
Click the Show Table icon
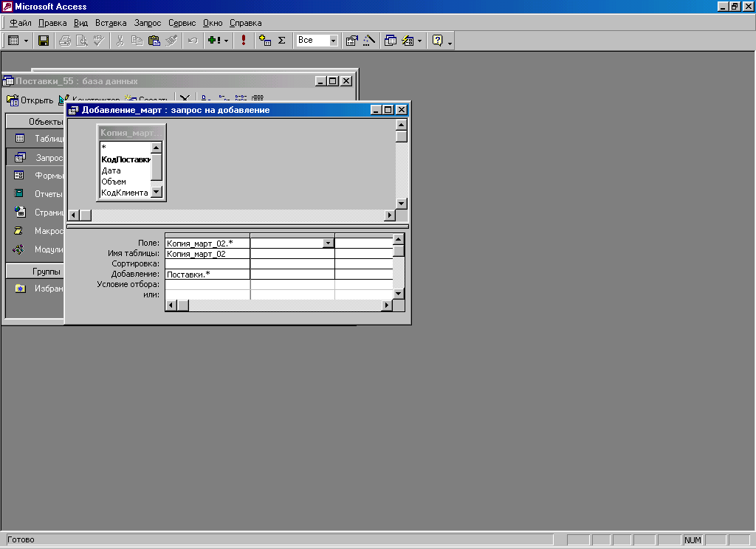(x=265, y=41)
